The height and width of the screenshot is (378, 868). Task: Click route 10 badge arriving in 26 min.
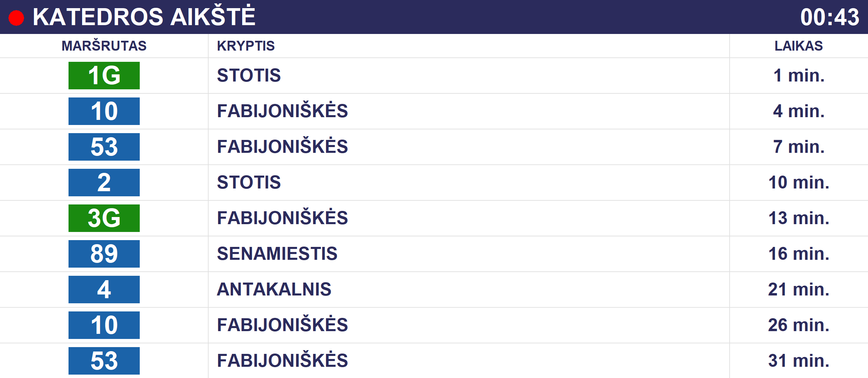point(104,325)
